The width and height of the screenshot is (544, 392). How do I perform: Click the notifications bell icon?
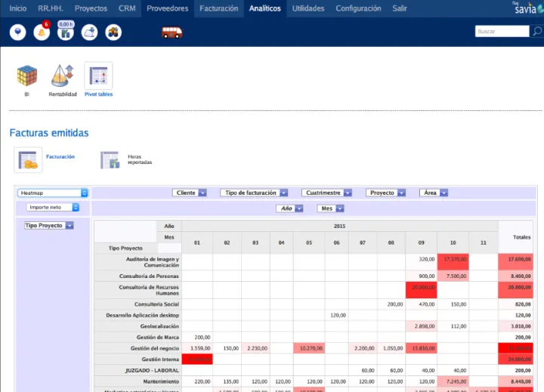(42, 32)
